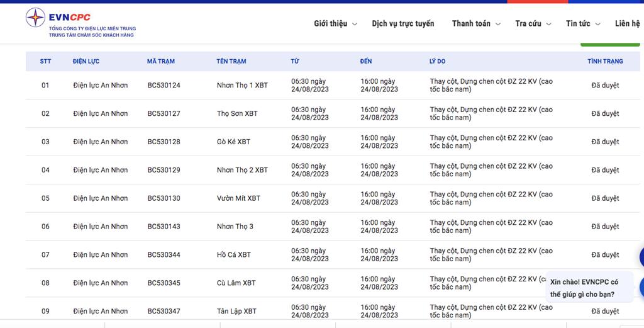
Task: Click the Giới thiệu menu label
Action: tap(331, 23)
